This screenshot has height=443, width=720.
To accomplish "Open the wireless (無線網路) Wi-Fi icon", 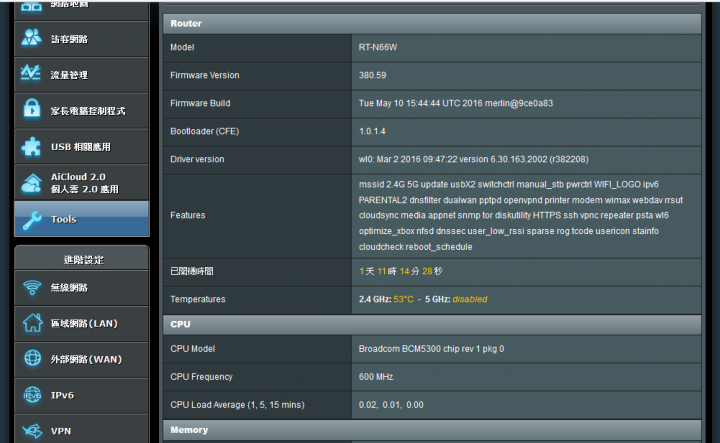I will [x=32, y=288].
